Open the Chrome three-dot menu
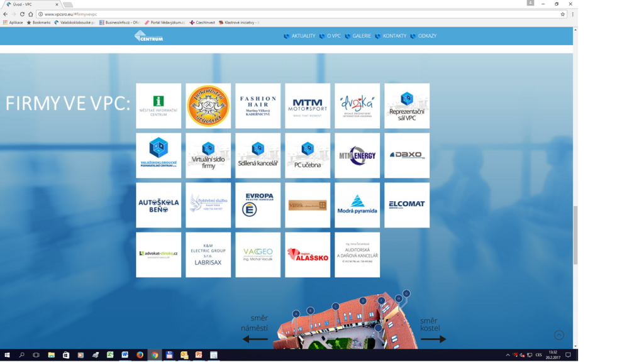Screen dimensions: 644x362 572,14
